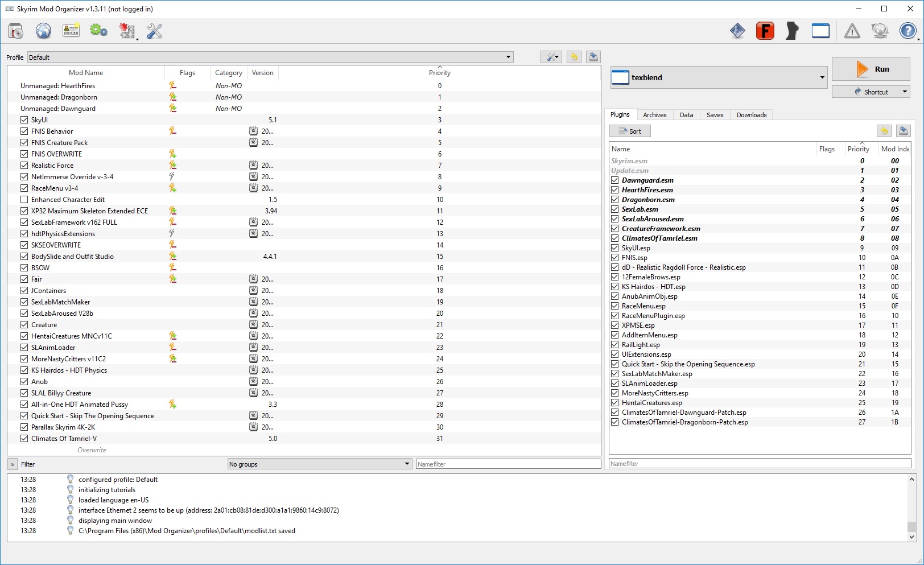The image size is (924, 565).
Task: Switch to the Archives tab
Action: (x=655, y=115)
